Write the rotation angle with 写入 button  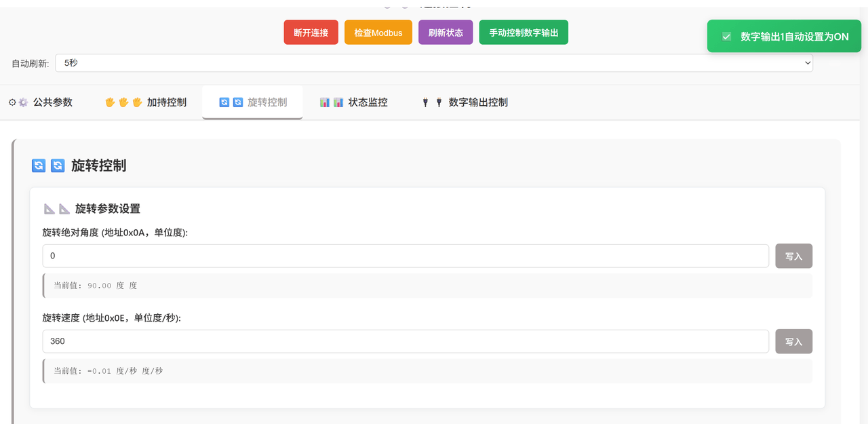pyautogui.click(x=793, y=256)
